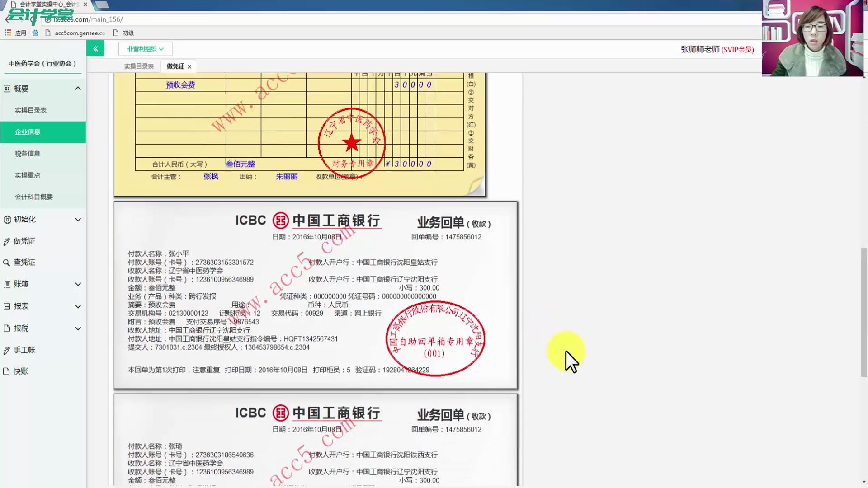Click the scrollbar down arrow

click(x=864, y=483)
